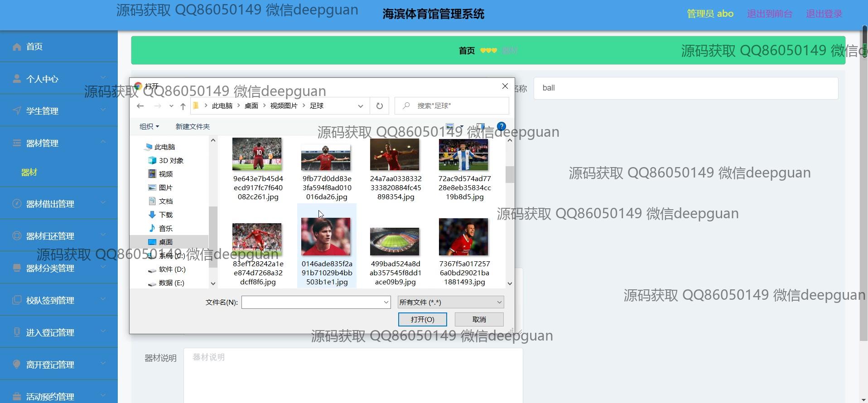868x403 pixels.
Task: Click the back arrow in file dialog
Action: coord(140,106)
